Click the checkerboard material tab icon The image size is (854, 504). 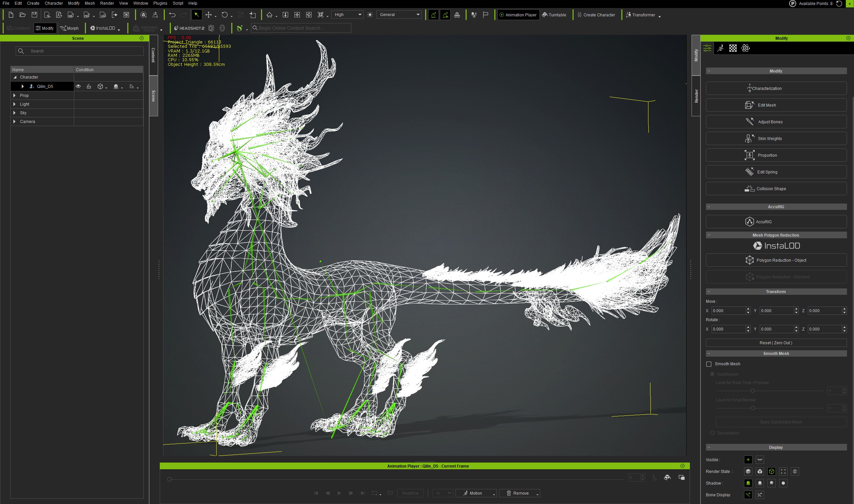click(x=733, y=48)
